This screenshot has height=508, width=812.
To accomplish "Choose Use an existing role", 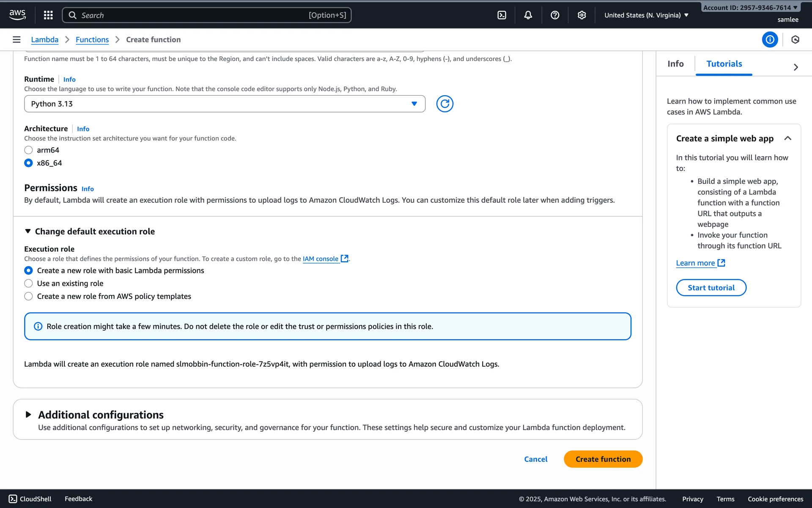I will (x=28, y=284).
